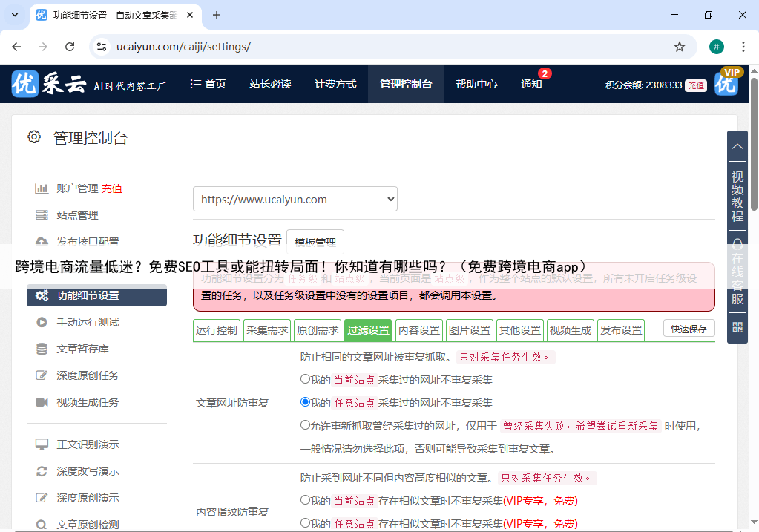Reload the page in browser toolbar
759x532 pixels.
pos(70,47)
